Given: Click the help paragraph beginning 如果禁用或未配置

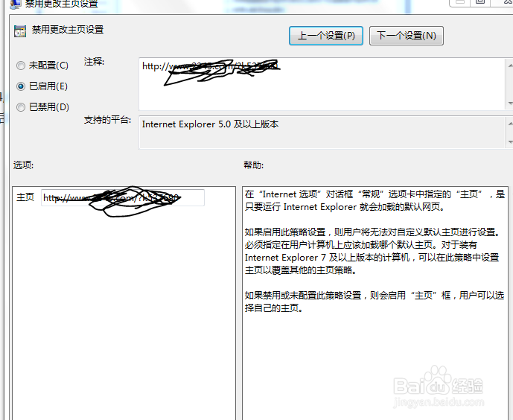Looking at the screenshot, I should tap(375, 302).
